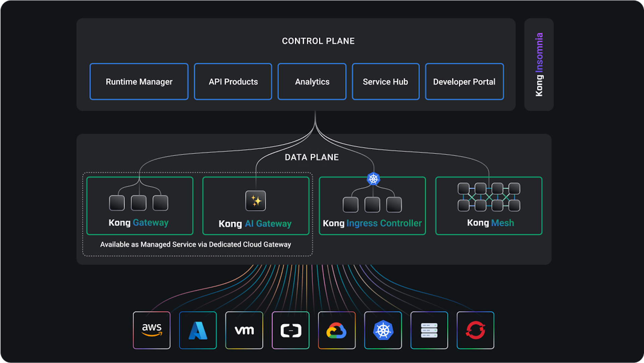Open the Developer Portal panel

pyautogui.click(x=464, y=81)
